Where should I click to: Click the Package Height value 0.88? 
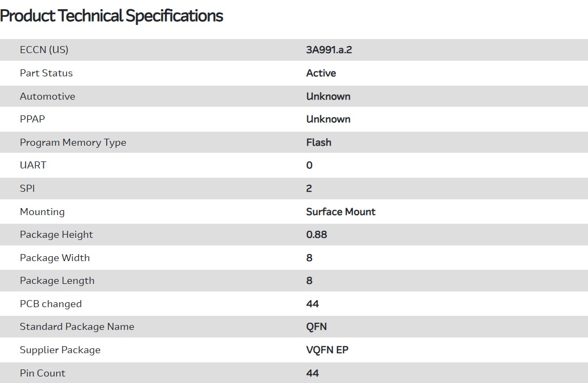(x=316, y=235)
